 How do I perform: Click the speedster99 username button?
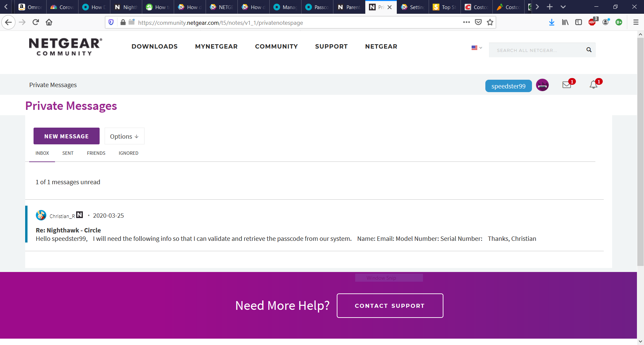[x=508, y=86]
